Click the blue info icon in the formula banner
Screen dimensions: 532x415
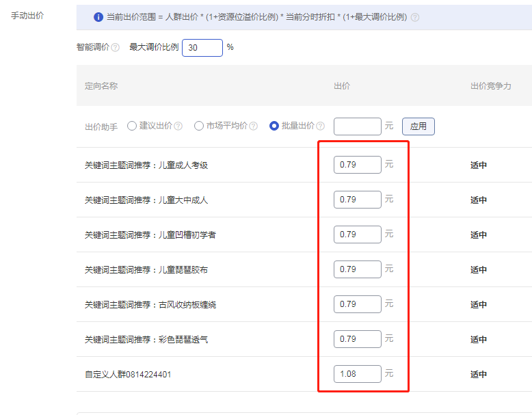click(98, 17)
